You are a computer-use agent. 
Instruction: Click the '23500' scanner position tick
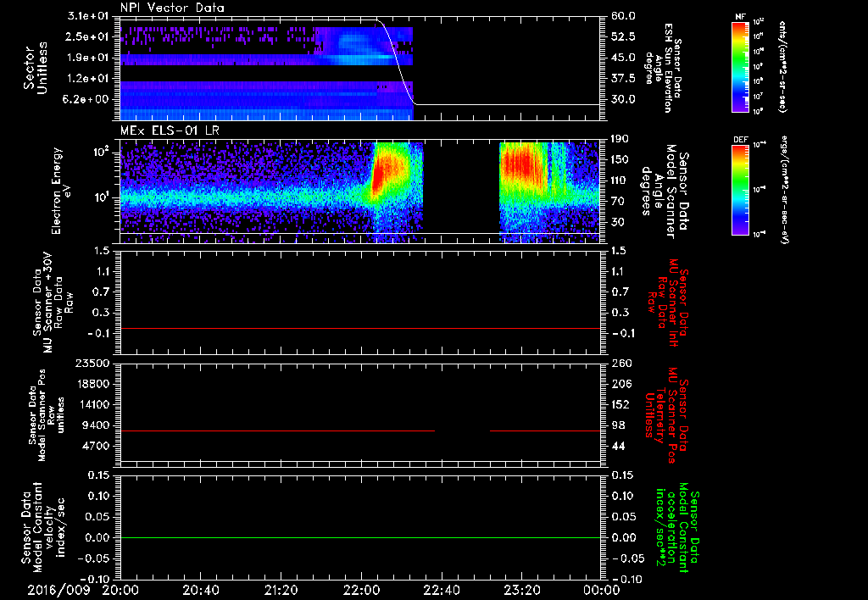click(94, 363)
